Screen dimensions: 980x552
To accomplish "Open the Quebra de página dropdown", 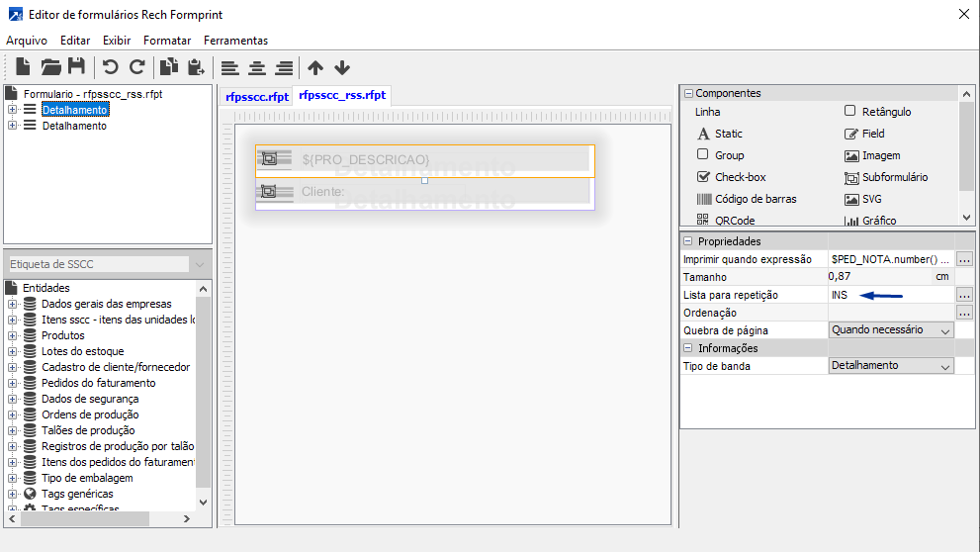I will [945, 330].
